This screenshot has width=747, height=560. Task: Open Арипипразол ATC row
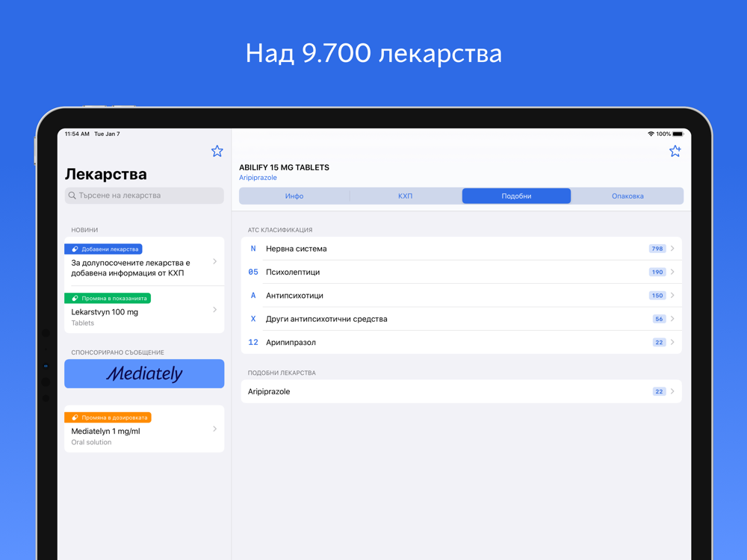point(461,342)
